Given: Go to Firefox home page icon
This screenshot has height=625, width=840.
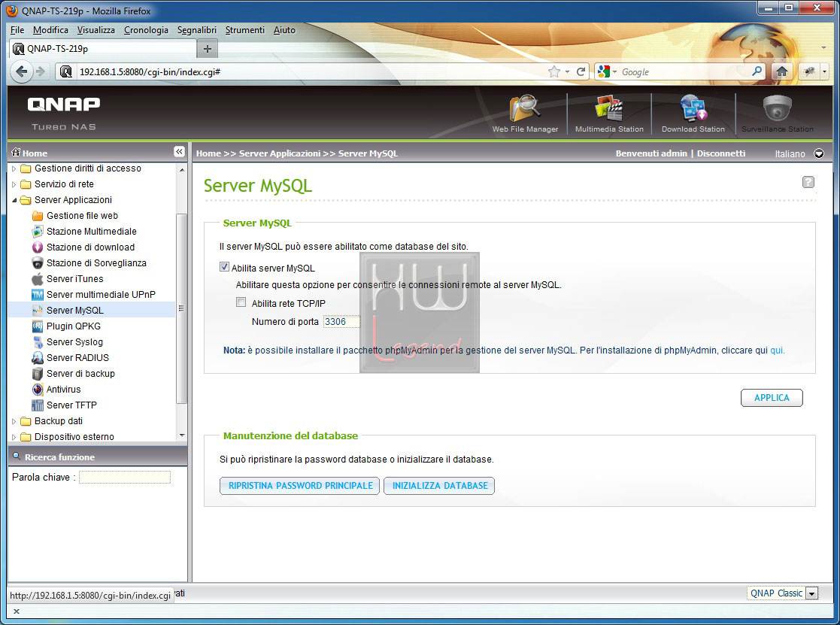Looking at the screenshot, I should [x=781, y=71].
